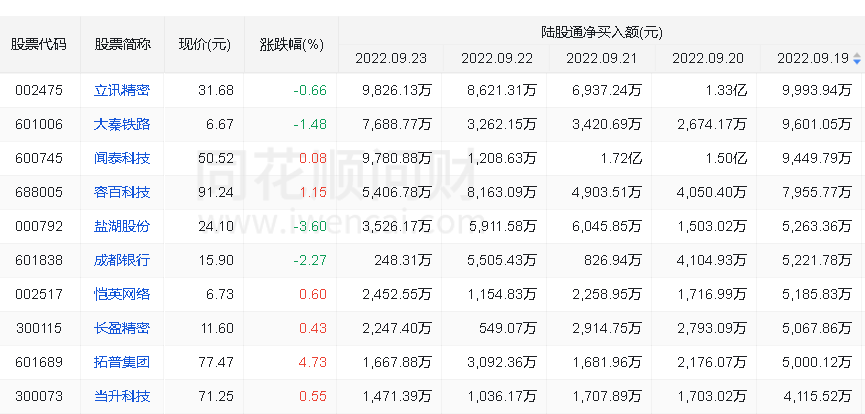Click net buy value 9,993.94万

coord(817,90)
